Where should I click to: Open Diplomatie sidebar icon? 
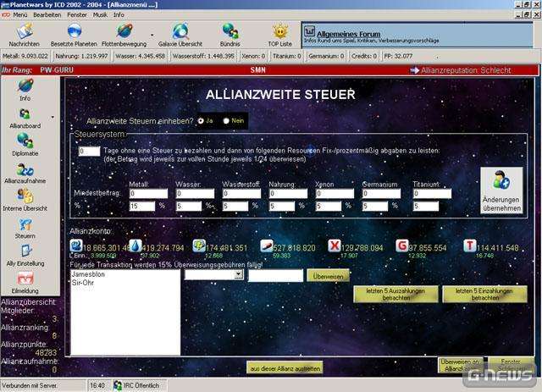pos(25,141)
